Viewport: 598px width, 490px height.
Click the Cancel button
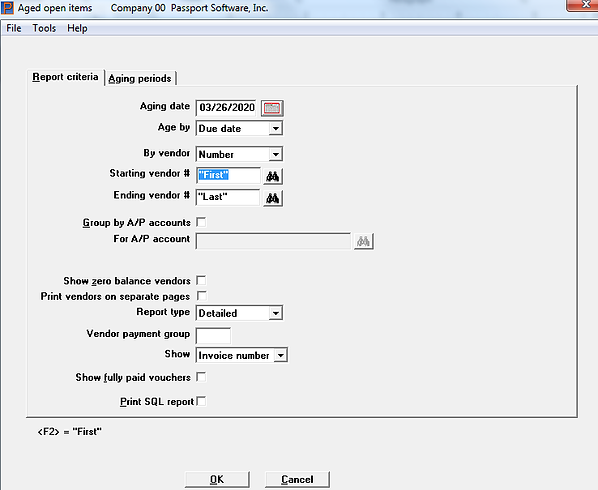click(297, 479)
